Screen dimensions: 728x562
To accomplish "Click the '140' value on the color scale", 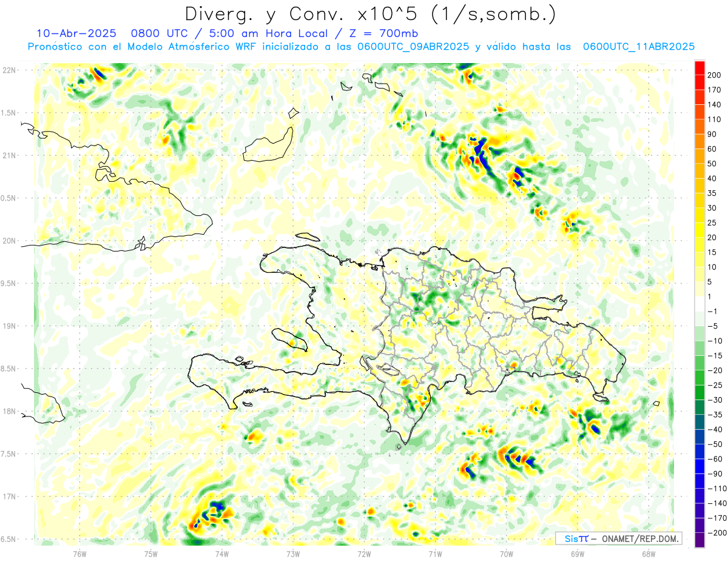I will tap(713, 104).
